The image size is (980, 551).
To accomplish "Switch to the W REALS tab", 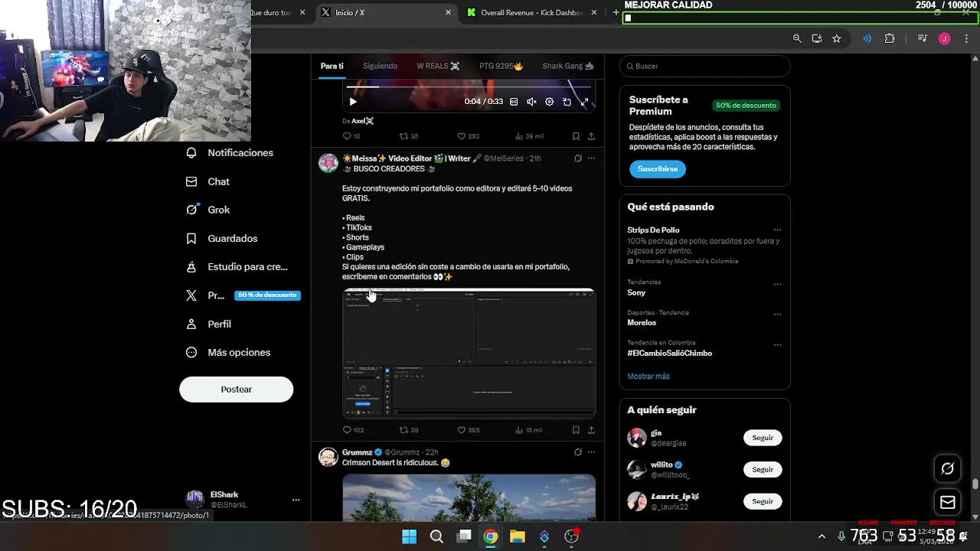I will pyautogui.click(x=438, y=66).
